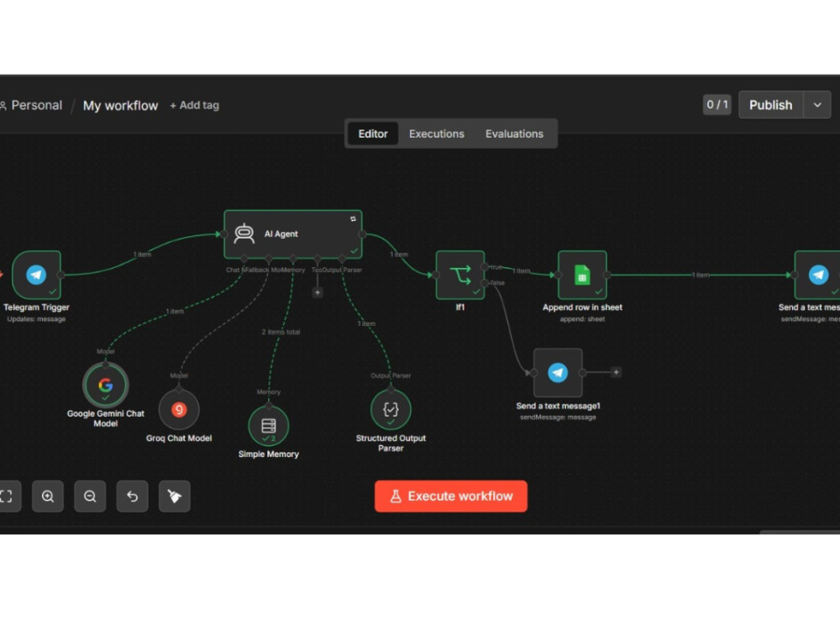Click the If1 false output connector
This screenshot has width=840, height=630.
(x=485, y=282)
